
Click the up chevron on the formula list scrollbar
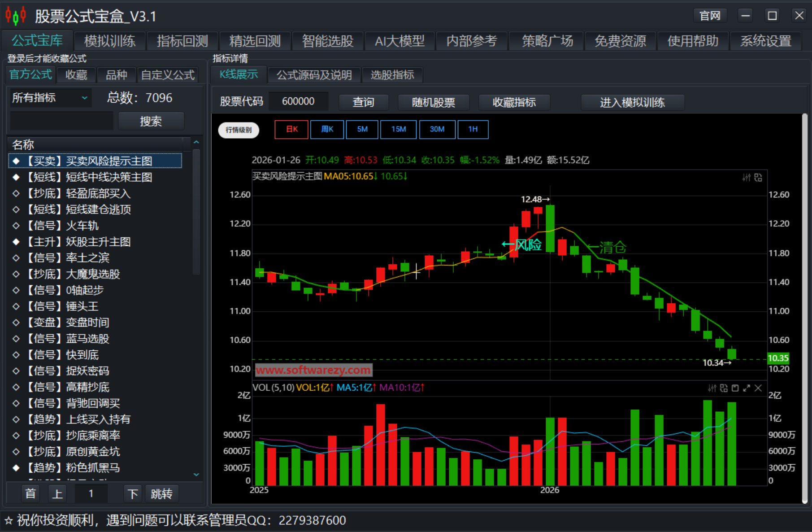click(196, 141)
